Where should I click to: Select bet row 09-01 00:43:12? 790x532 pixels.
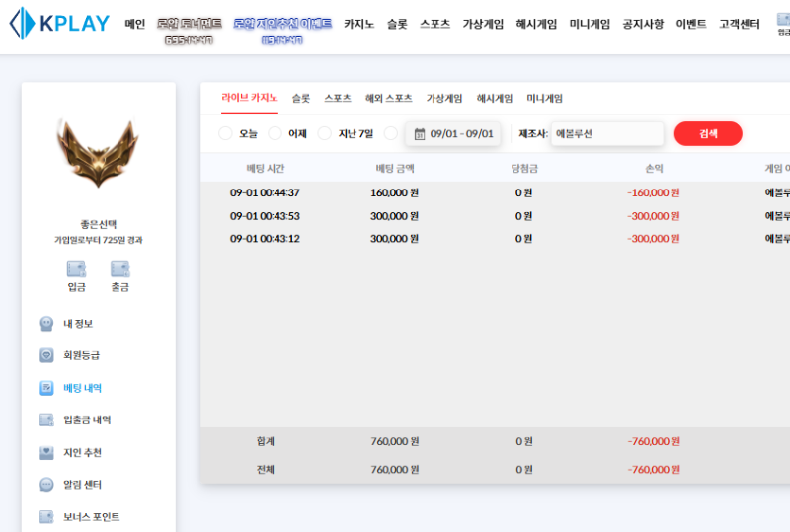496,239
